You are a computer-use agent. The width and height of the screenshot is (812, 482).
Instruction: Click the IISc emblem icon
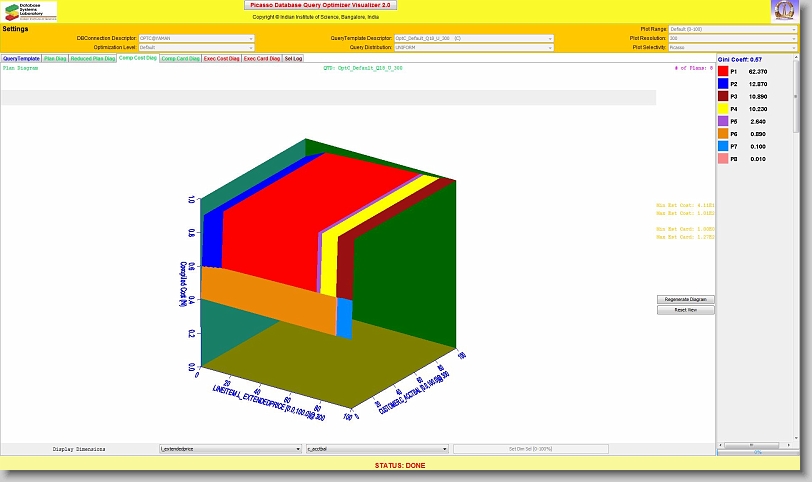(x=785, y=12)
